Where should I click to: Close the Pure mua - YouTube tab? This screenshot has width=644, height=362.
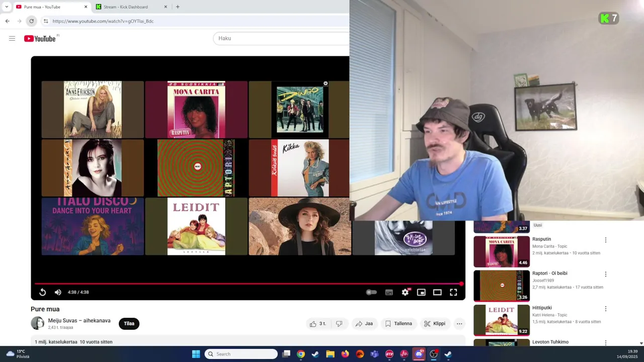(x=86, y=7)
